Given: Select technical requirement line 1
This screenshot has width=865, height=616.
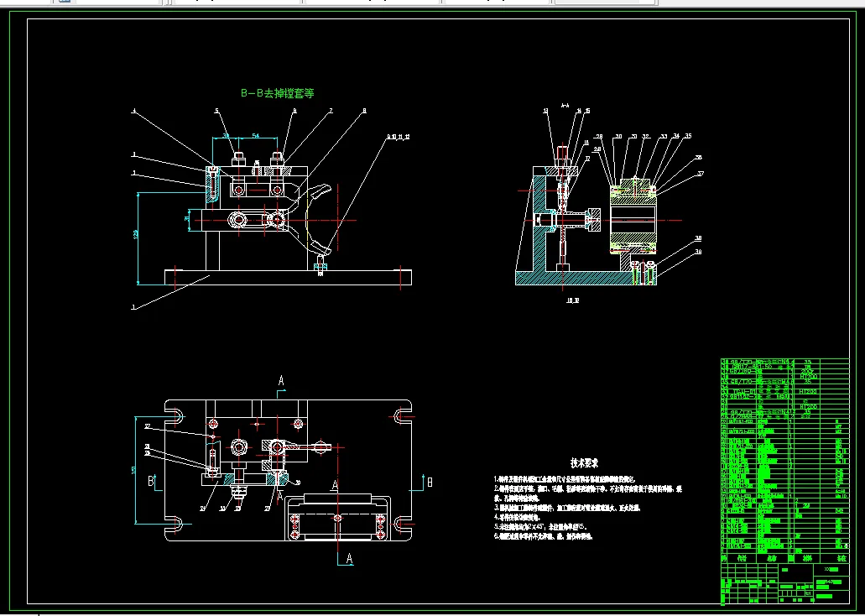Looking at the screenshot, I should point(565,480).
